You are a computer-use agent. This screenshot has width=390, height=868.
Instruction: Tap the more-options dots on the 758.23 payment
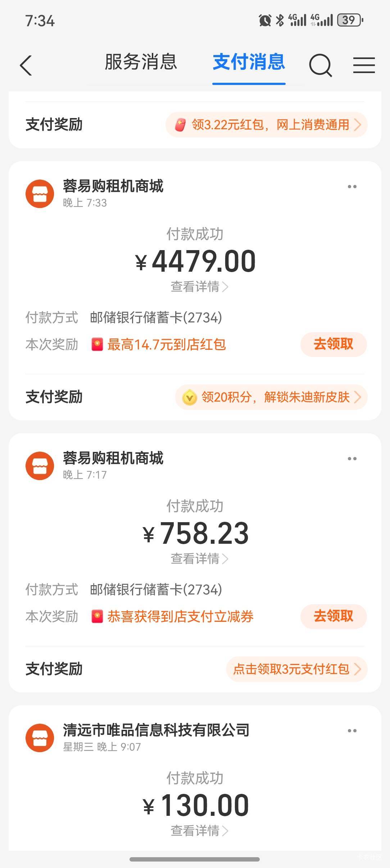(352, 459)
